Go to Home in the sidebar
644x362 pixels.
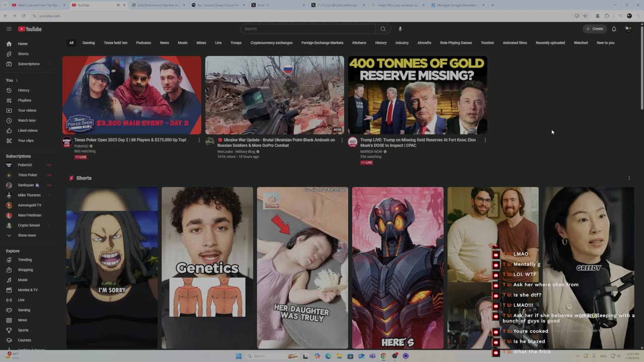(x=23, y=44)
